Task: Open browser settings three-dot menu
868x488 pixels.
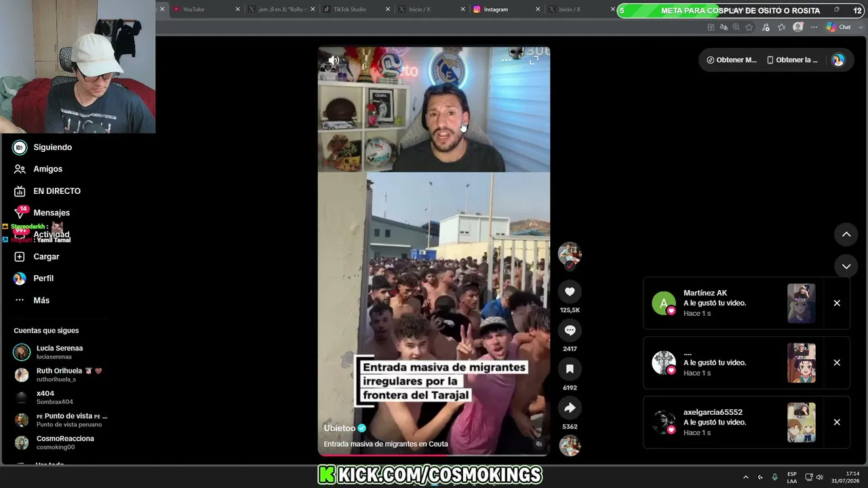Action: 814,27
